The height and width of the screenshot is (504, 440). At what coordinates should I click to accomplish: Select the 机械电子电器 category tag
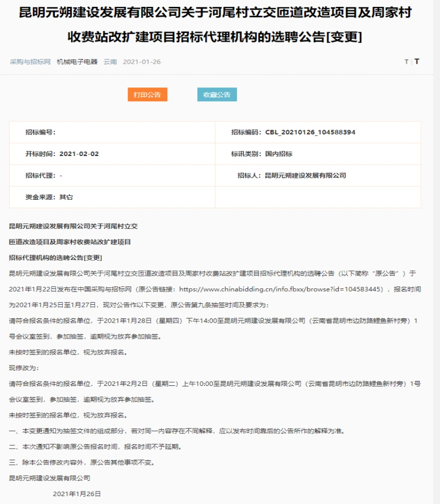click(x=77, y=62)
